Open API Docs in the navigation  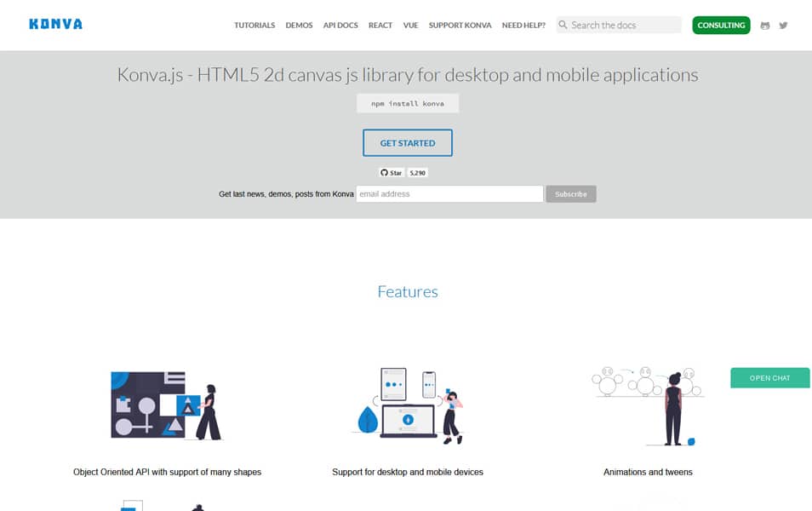click(340, 25)
